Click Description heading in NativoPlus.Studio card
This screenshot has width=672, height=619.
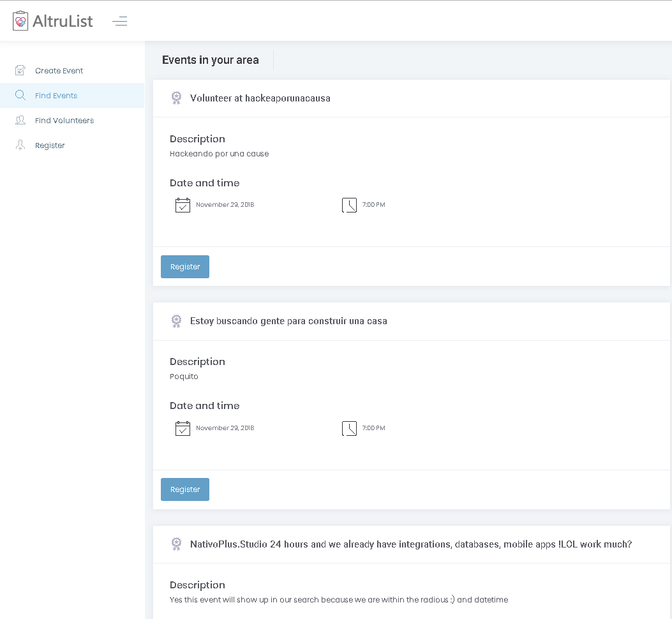click(197, 585)
